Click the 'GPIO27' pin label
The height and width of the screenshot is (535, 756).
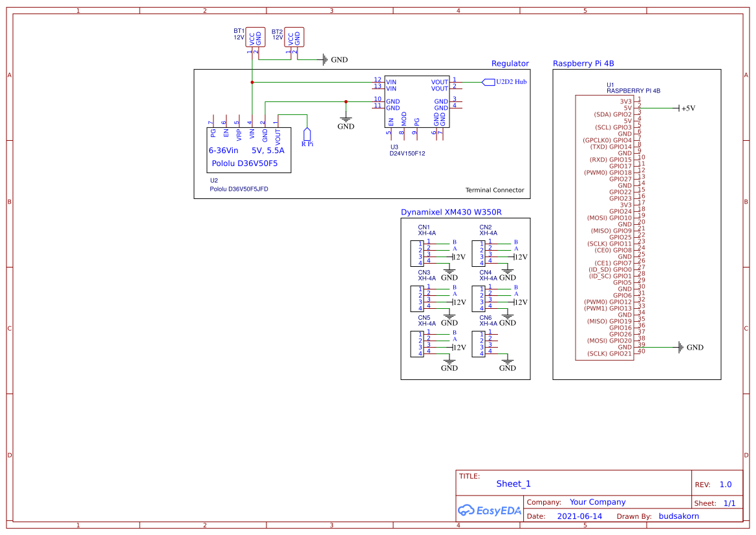click(621, 179)
